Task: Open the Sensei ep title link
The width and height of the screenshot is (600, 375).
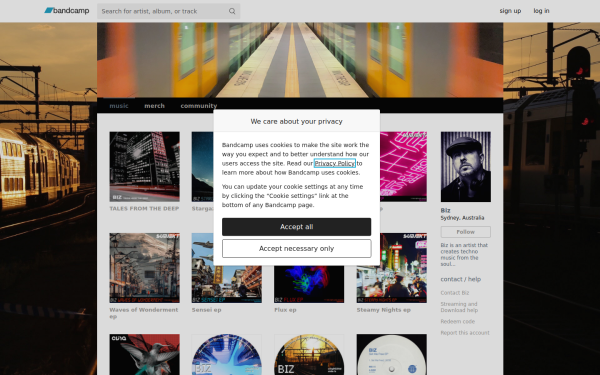Action: 206,310
